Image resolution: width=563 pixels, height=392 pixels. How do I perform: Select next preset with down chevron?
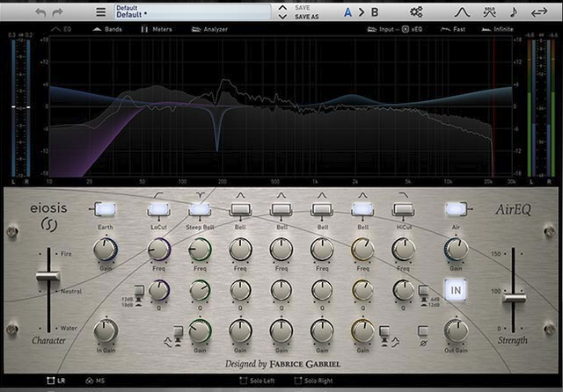pos(282,17)
